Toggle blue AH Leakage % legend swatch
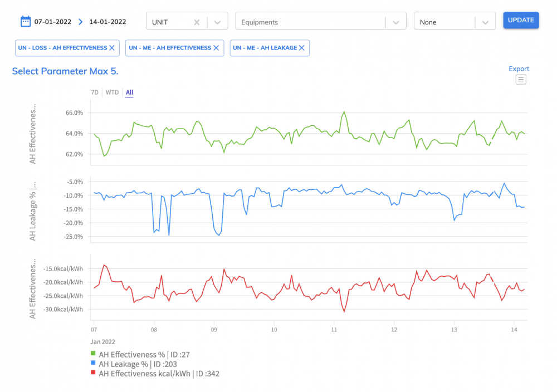The width and height of the screenshot is (557, 392). click(x=93, y=363)
